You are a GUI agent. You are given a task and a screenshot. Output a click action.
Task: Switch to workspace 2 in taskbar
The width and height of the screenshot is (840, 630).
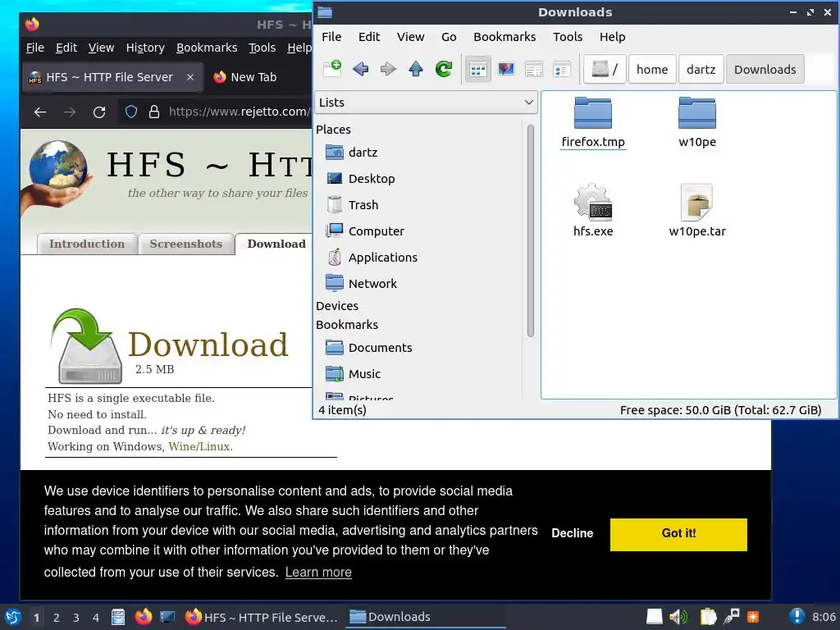(x=57, y=618)
